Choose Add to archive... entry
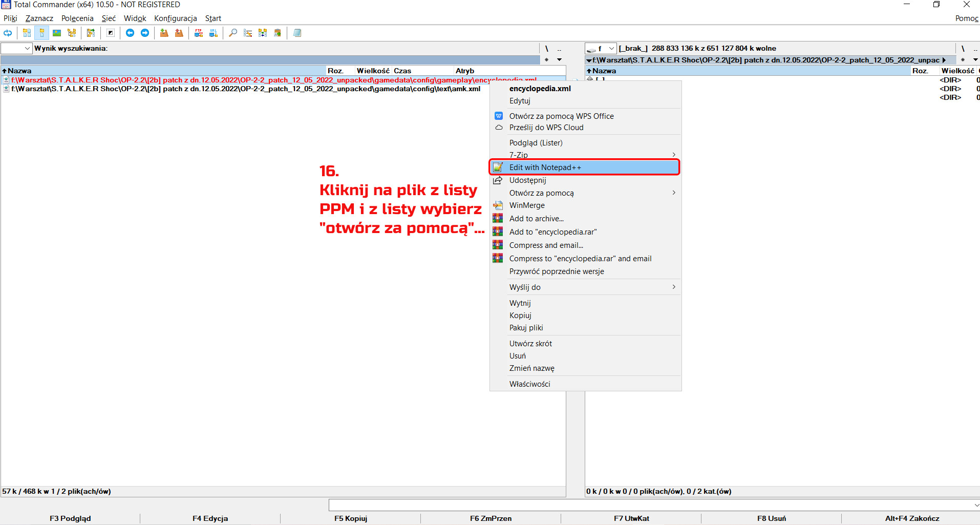Image resolution: width=980 pixels, height=525 pixels. 585,219
